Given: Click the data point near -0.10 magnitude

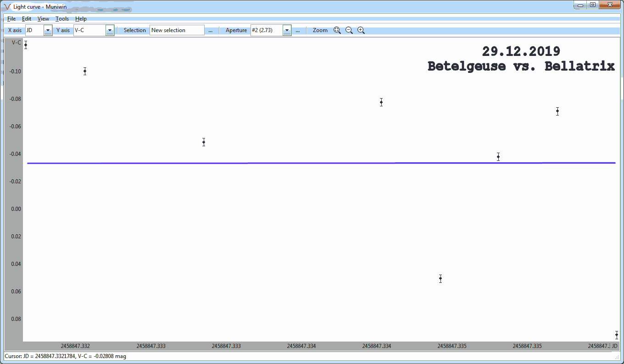Looking at the screenshot, I should pyautogui.click(x=85, y=71).
